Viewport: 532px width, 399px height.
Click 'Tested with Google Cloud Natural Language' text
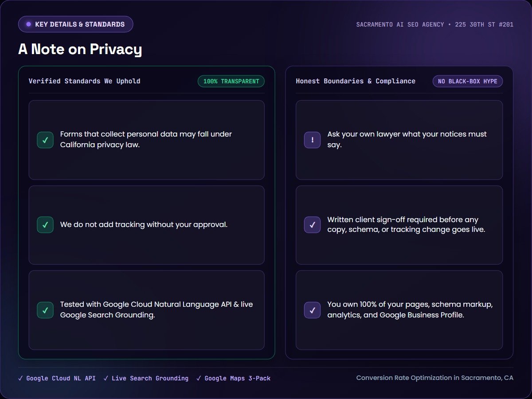156,310
